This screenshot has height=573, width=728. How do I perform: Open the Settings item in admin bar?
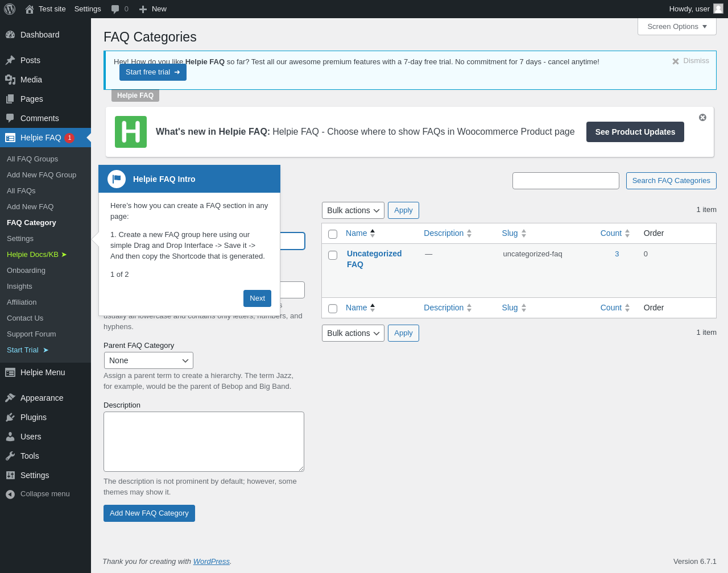pyautogui.click(x=88, y=9)
